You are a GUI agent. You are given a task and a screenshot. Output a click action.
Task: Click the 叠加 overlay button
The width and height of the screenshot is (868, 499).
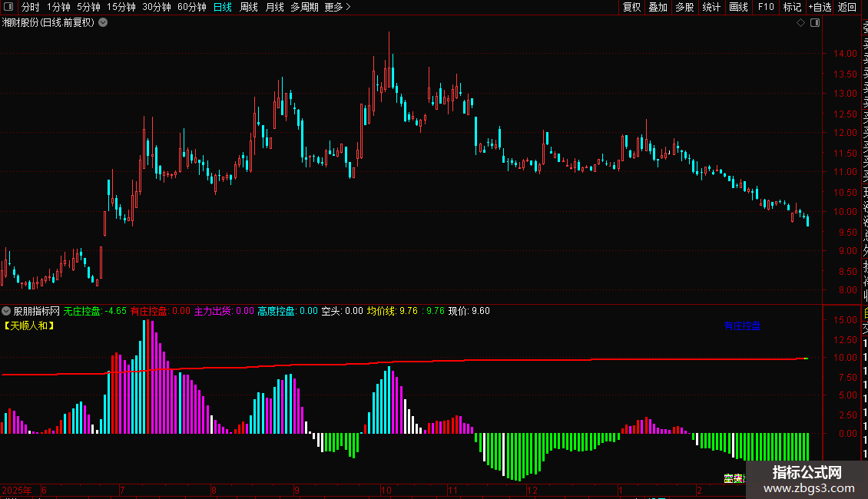pos(658,7)
